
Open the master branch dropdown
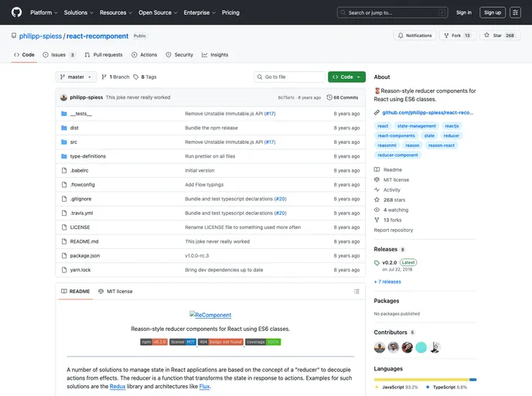76,77
